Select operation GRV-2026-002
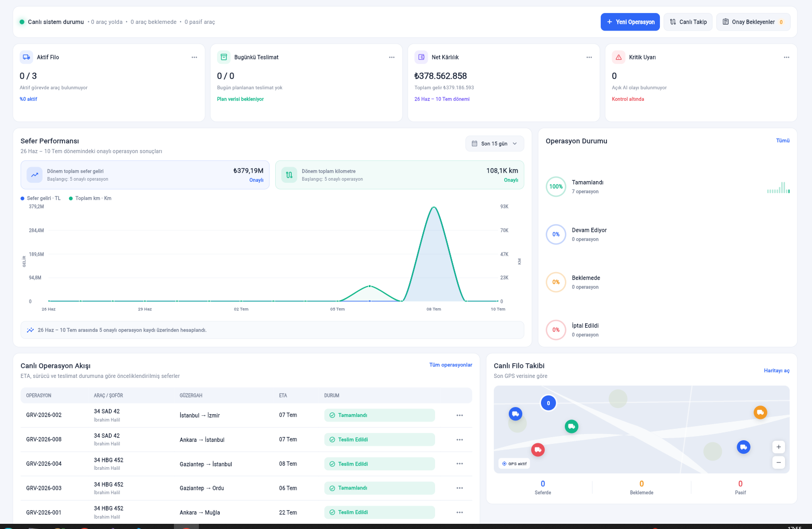This screenshot has height=529, width=812. (x=44, y=415)
